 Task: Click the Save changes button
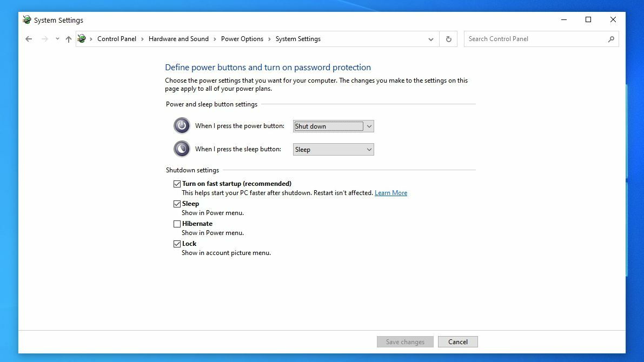click(x=405, y=342)
